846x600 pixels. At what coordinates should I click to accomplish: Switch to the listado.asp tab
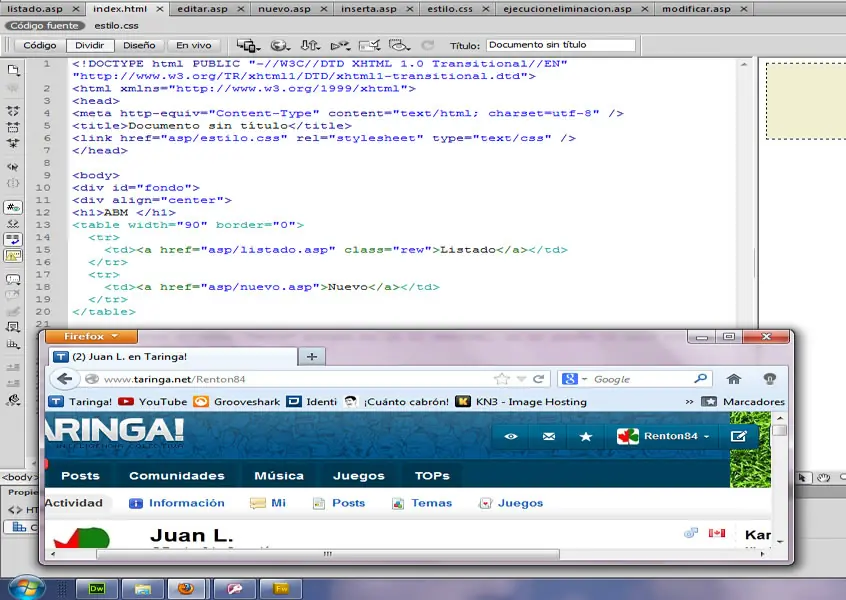click(35, 9)
